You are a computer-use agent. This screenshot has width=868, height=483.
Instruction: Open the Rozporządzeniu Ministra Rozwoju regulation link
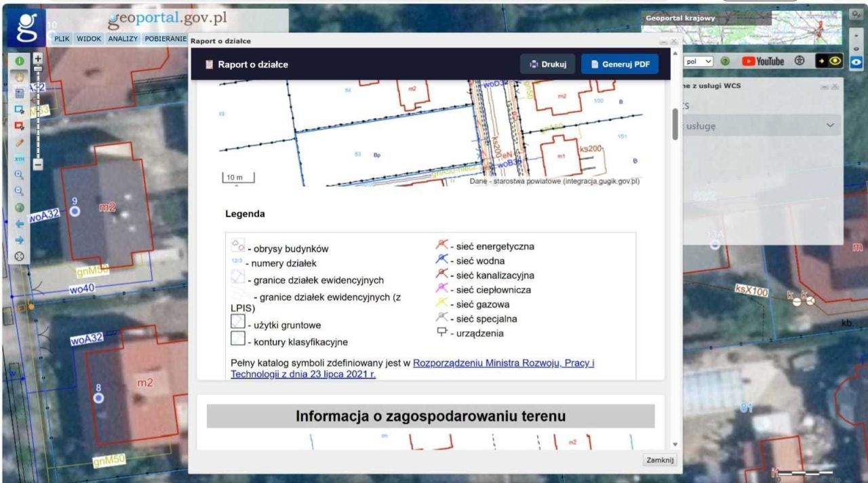coord(412,368)
